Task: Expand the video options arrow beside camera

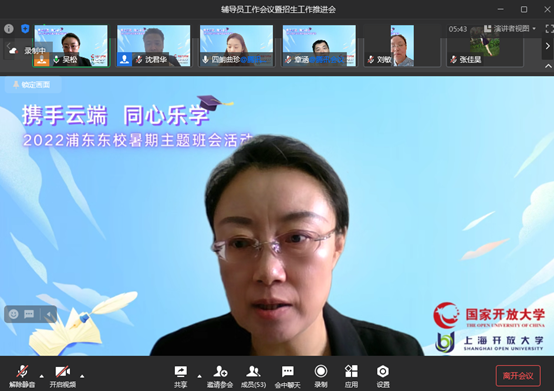Action: pos(82,376)
